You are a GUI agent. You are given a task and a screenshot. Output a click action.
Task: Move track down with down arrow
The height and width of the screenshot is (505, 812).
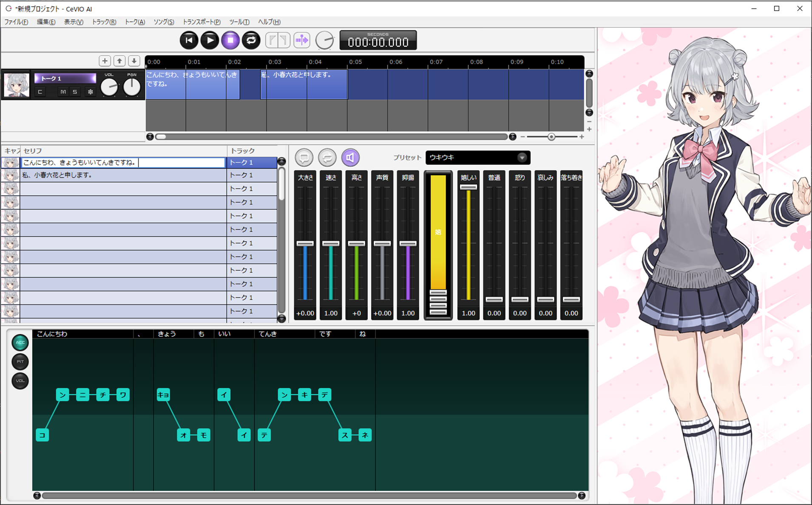pyautogui.click(x=134, y=61)
